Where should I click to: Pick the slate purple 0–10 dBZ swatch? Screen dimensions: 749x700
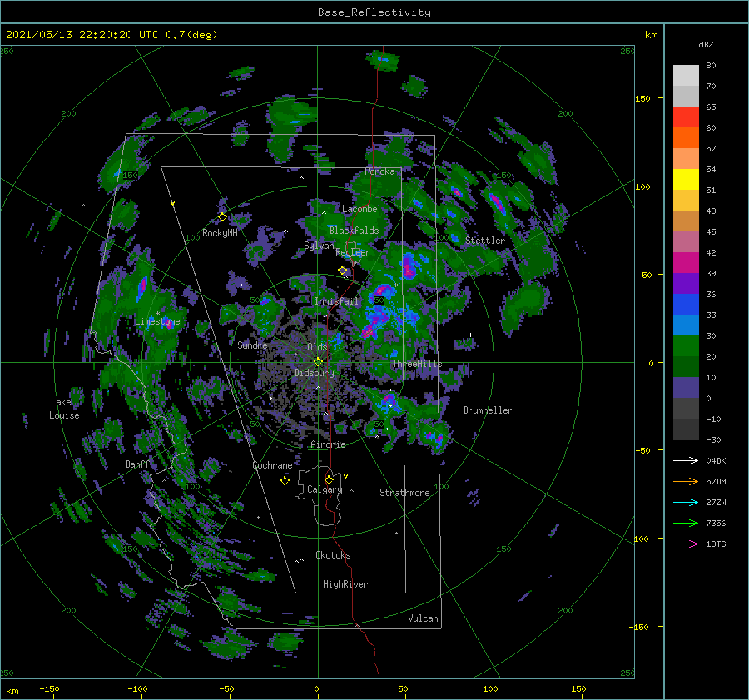click(x=686, y=388)
